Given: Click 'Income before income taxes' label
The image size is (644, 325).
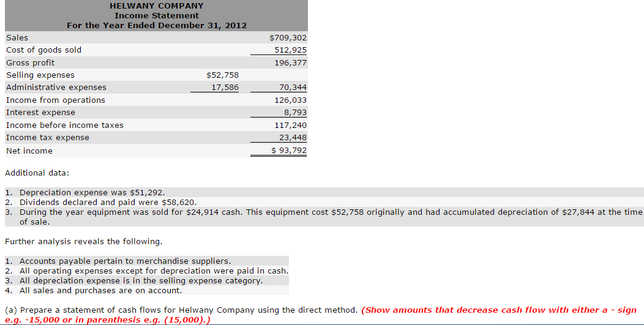Looking at the screenshot, I should point(65,125).
